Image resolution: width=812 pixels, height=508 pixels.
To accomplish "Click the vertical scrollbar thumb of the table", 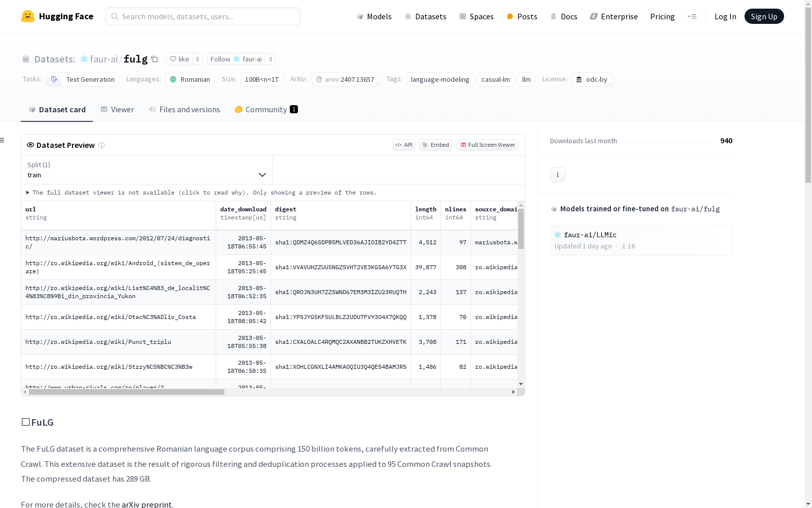I will coord(521,229).
